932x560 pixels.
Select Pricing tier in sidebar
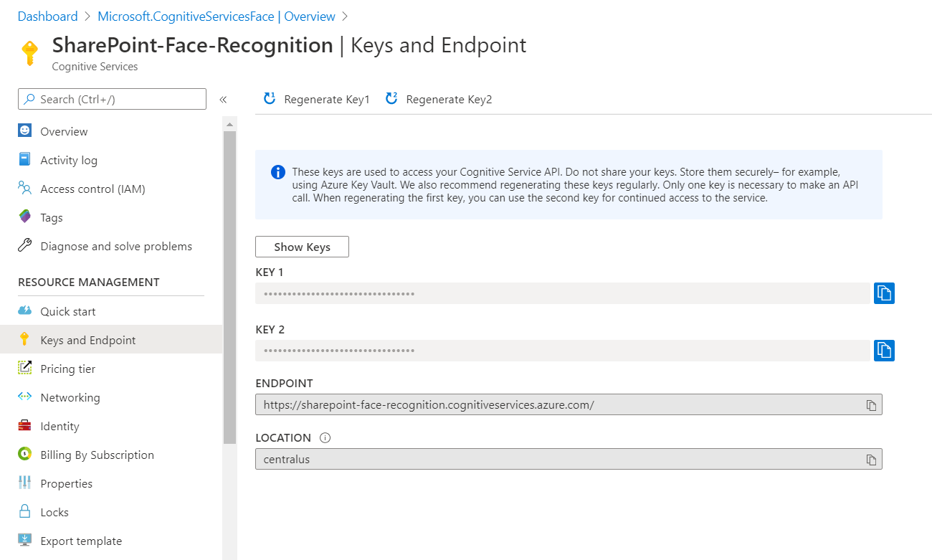(67, 369)
